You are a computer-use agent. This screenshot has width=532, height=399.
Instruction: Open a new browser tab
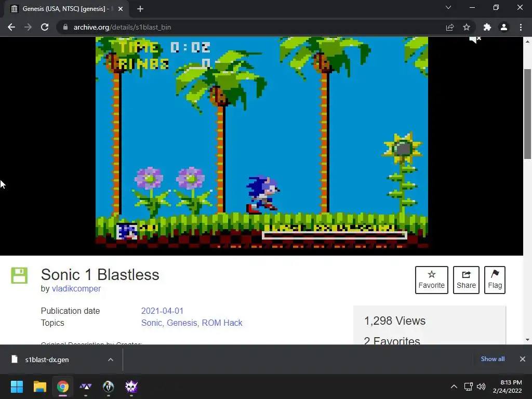click(x=140, y=9)
